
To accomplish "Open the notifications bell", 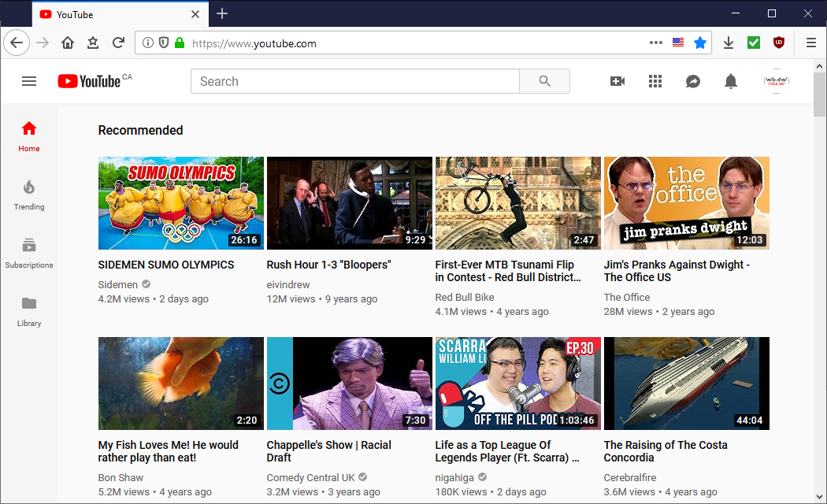I will point(730,81).
